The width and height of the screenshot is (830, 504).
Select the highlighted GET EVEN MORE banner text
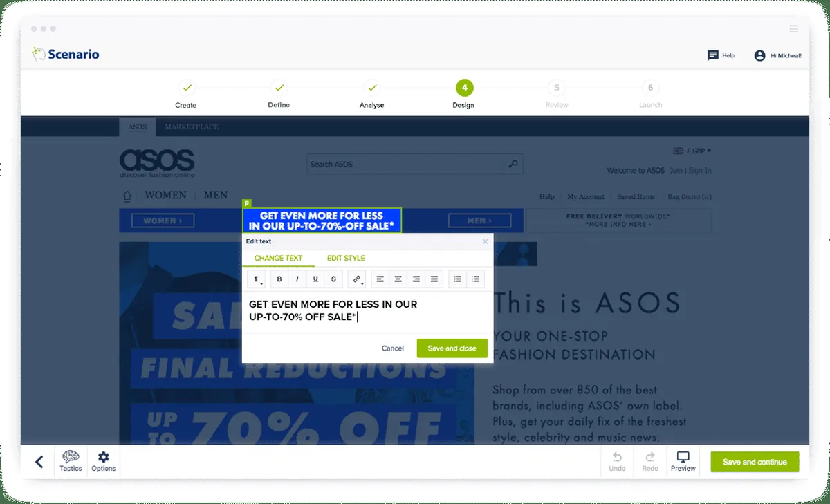click(x=322, y=221)
